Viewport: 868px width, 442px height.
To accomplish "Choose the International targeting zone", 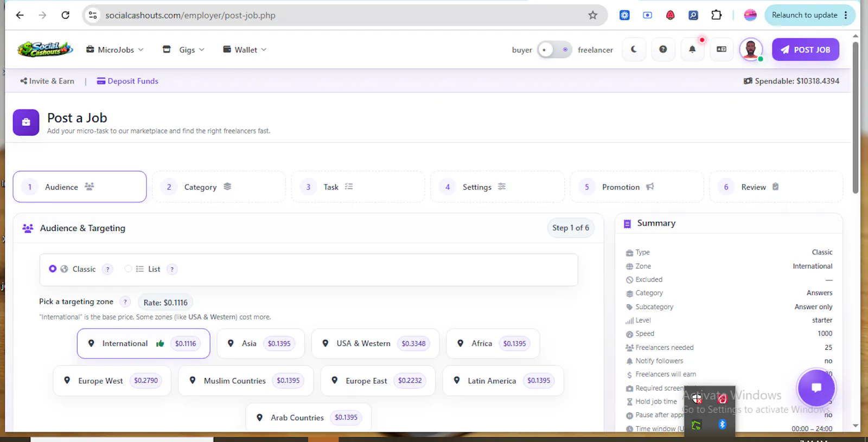I will pos(143,343).
